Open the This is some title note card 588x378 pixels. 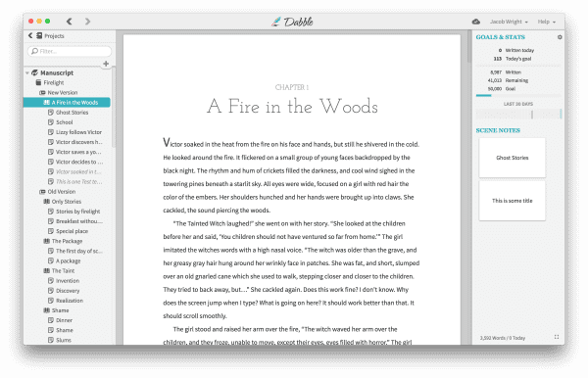point(513,201)
